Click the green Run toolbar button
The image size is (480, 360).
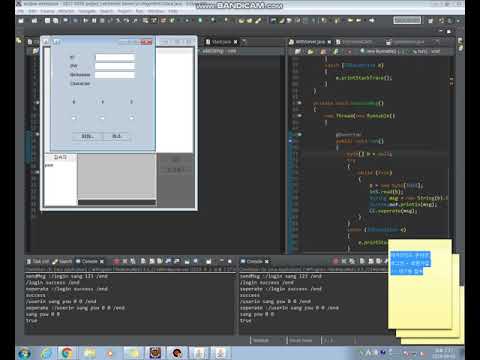(200, 20)
